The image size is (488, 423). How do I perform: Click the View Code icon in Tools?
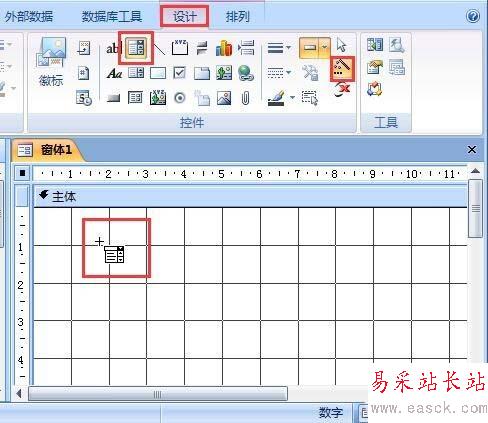click(x=396, y=45)
